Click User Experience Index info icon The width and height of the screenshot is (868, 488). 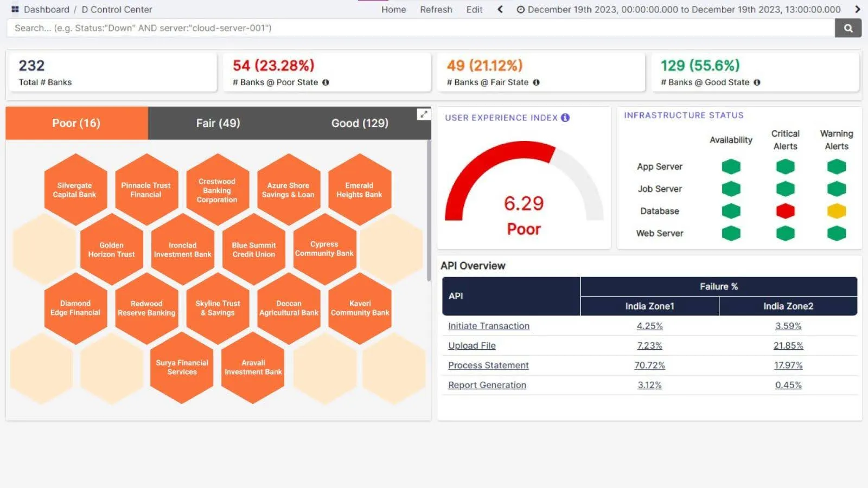click(565, 118)
